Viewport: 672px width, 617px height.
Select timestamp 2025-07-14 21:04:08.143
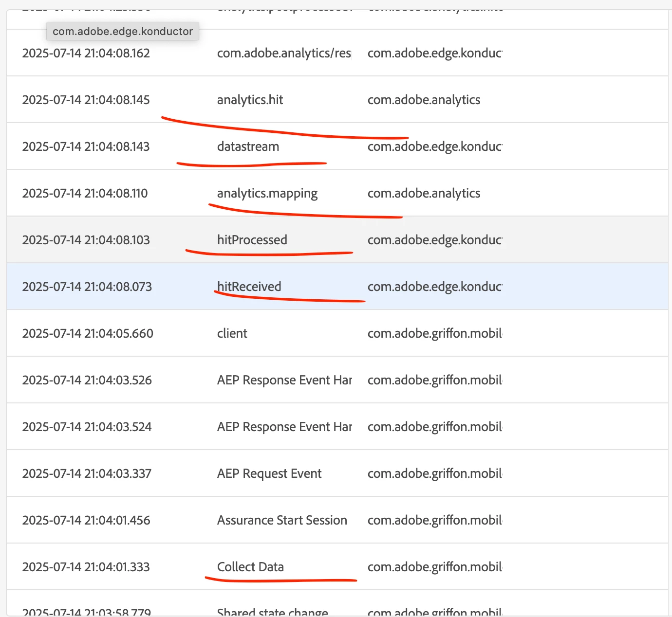pos(86,146)
